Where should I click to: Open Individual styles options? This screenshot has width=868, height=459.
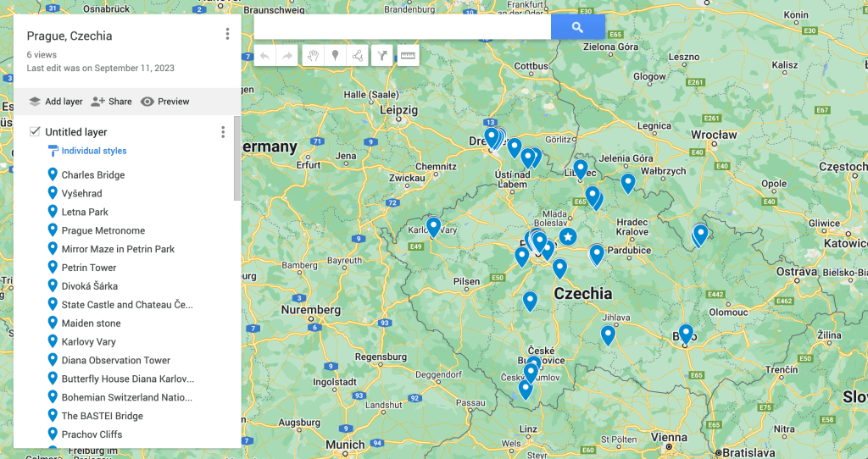click(x=93, y=151)
